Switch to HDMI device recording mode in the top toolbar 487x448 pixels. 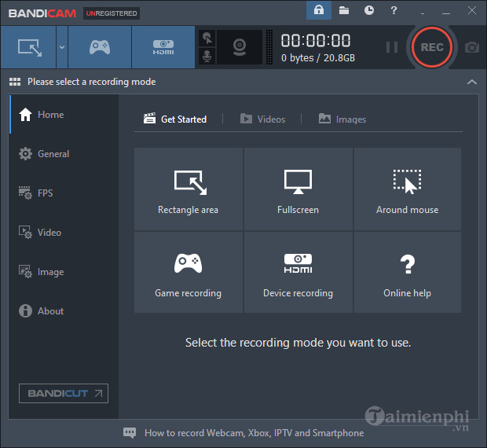pos(163,47)
